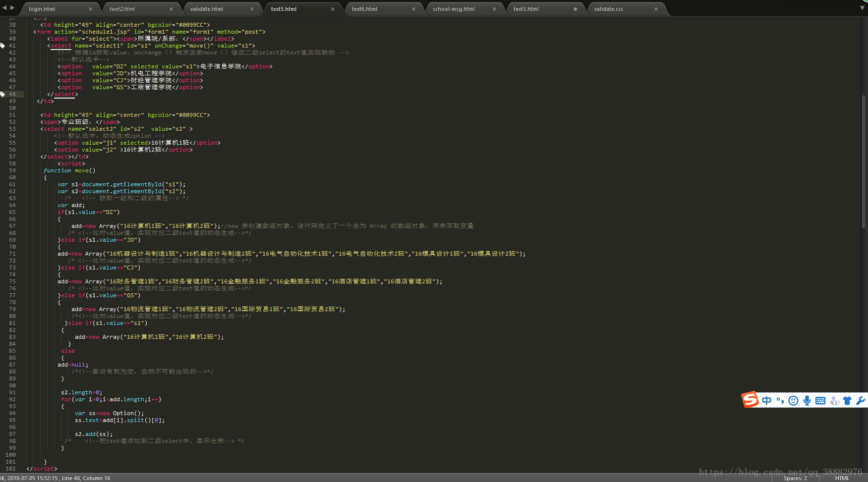Click the function move() declaration text
Viewport: 868px width, 482px height.
point(69,170)
